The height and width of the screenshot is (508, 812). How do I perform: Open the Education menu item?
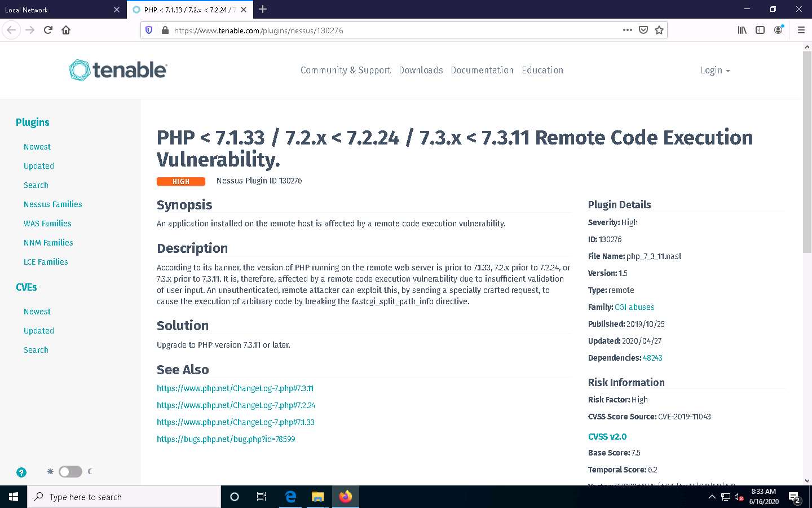tap(542, 70)
